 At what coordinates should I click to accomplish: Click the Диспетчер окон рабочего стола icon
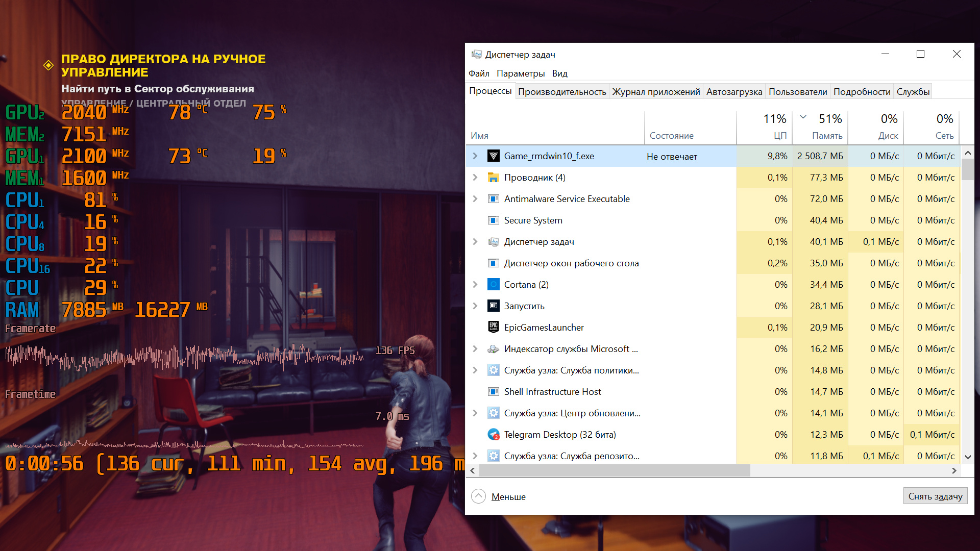493,263
